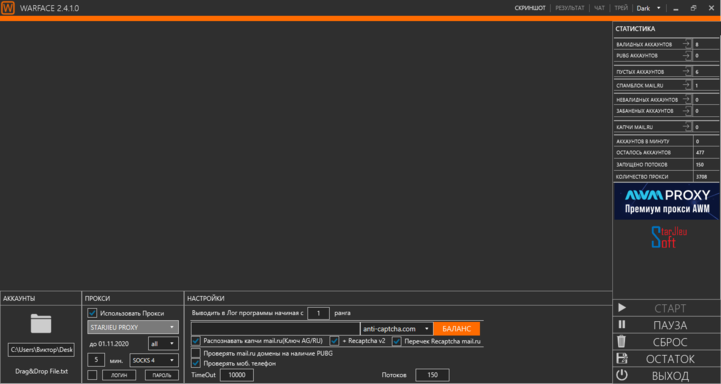Click the Warface W logo icon
Viewport: 721px width, 384px height.
[x=8, y=8]
